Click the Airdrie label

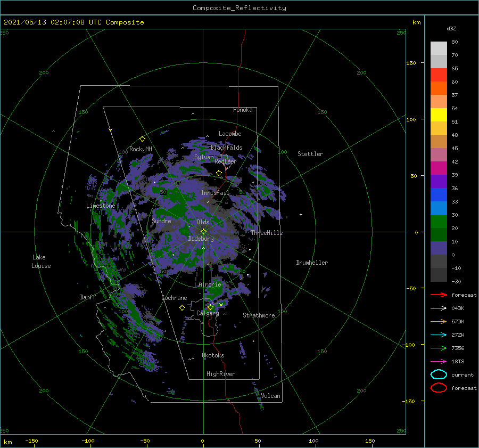[x=210, y=284]
